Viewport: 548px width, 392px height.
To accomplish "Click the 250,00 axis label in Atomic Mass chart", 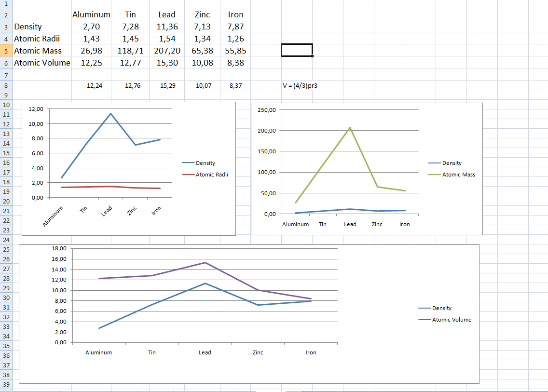I will pyautogui.click(x=267, y=110).
